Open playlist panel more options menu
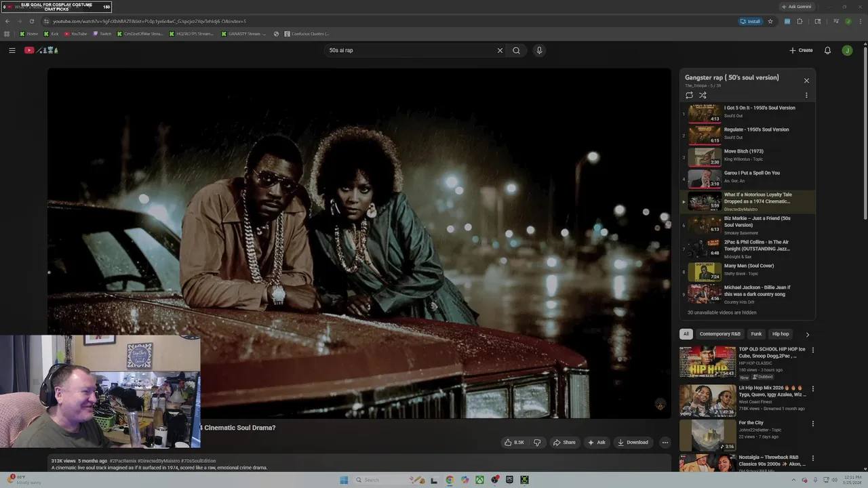The image size is (868, 488). [806, 95]
